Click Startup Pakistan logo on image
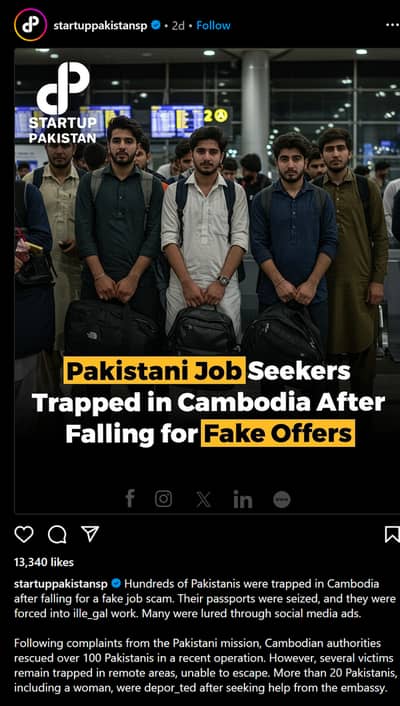Screen dimensions: 400x706 pyautogui.click(x=63, y=103)
